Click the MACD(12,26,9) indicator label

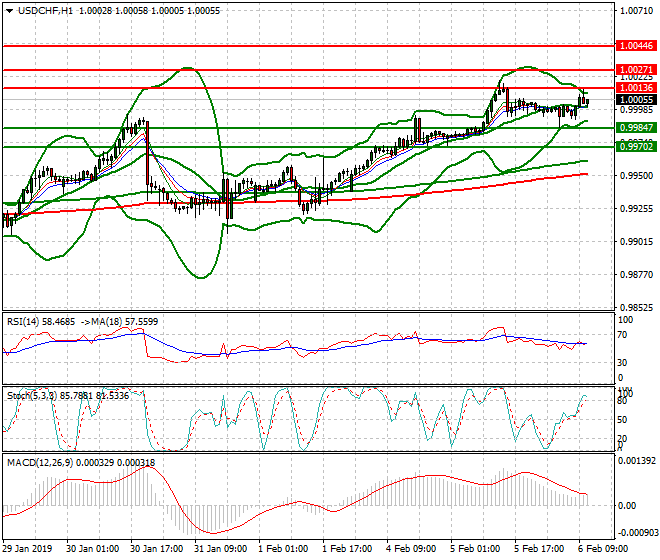[40, 463]
